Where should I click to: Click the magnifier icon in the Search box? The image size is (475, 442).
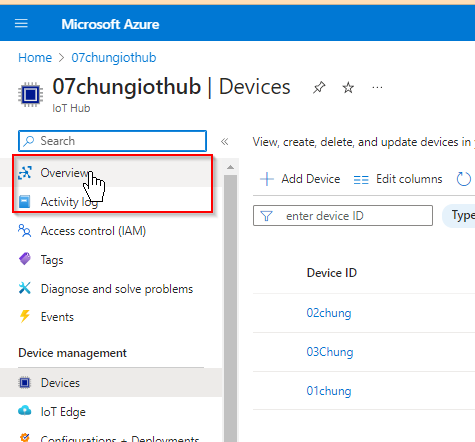click(x=29, y=141)
